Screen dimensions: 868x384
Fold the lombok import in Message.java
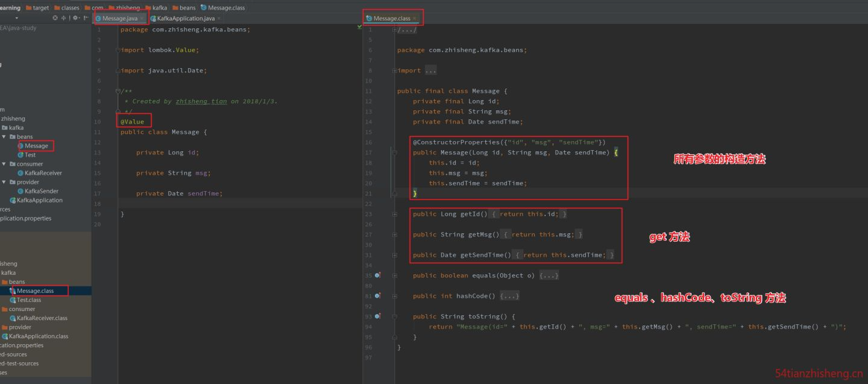119,50
